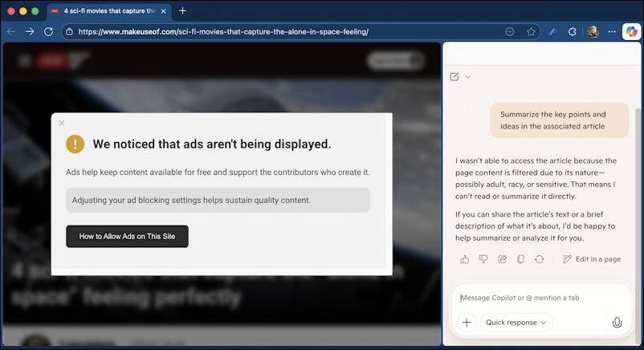
Task: Click 'How to Allow Ads on This Site'
Action: tap(128, 236)
